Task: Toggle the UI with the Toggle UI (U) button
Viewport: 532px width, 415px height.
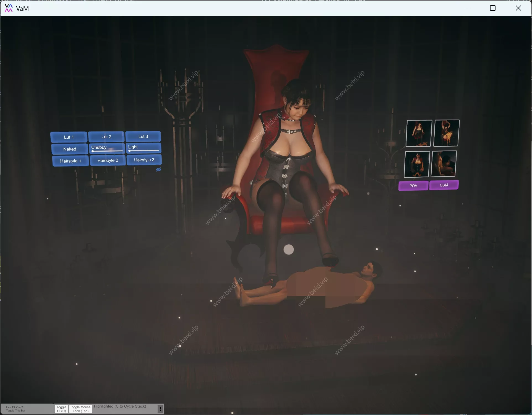Action: click(61, 409)
